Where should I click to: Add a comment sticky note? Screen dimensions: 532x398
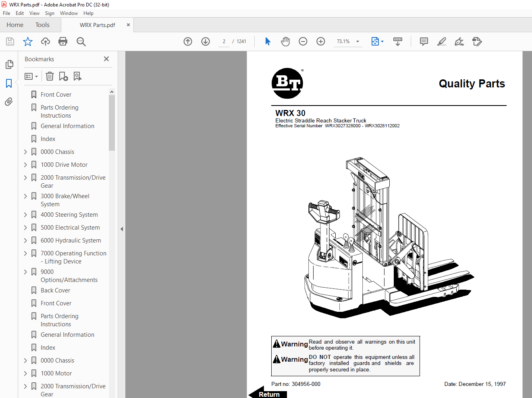click(424, 41)
